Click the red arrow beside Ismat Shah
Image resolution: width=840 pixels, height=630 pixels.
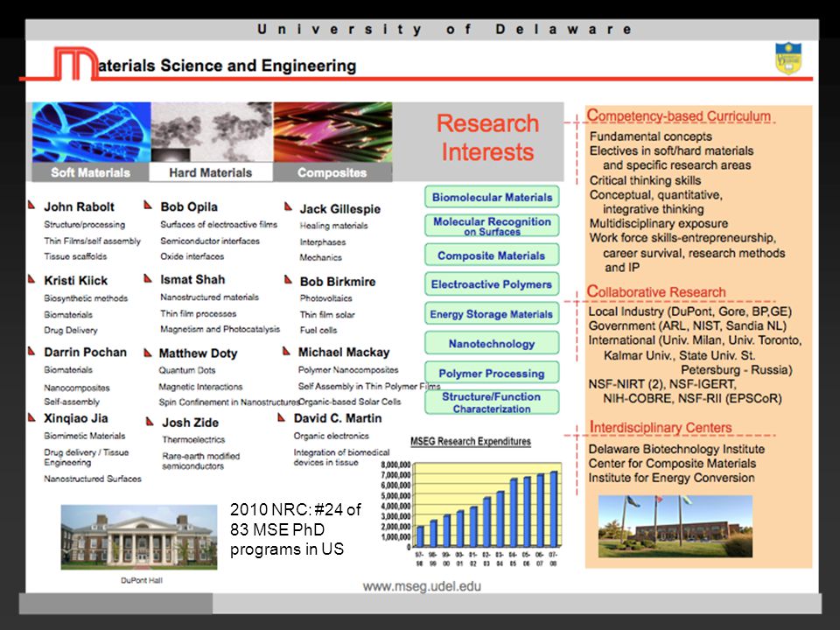(148, 278)
